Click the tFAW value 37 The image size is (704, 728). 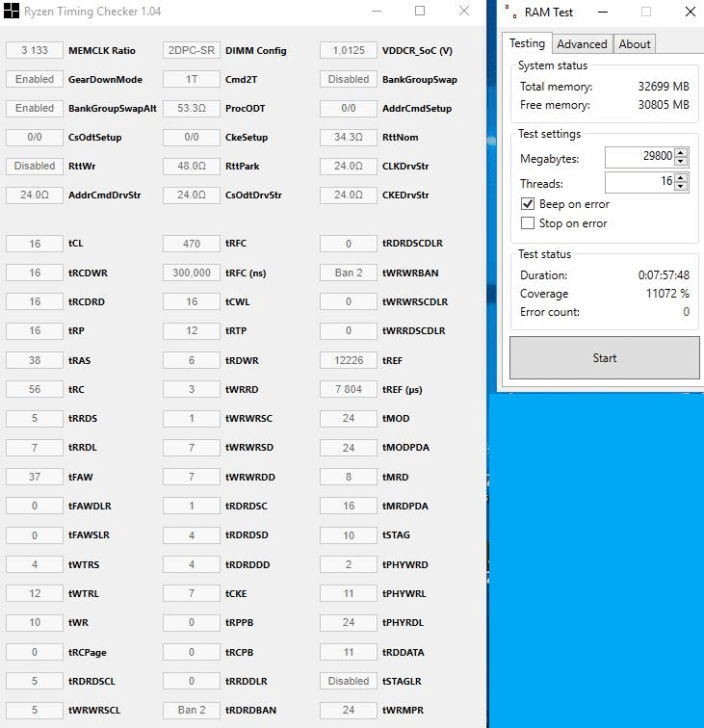coord(35,477)
